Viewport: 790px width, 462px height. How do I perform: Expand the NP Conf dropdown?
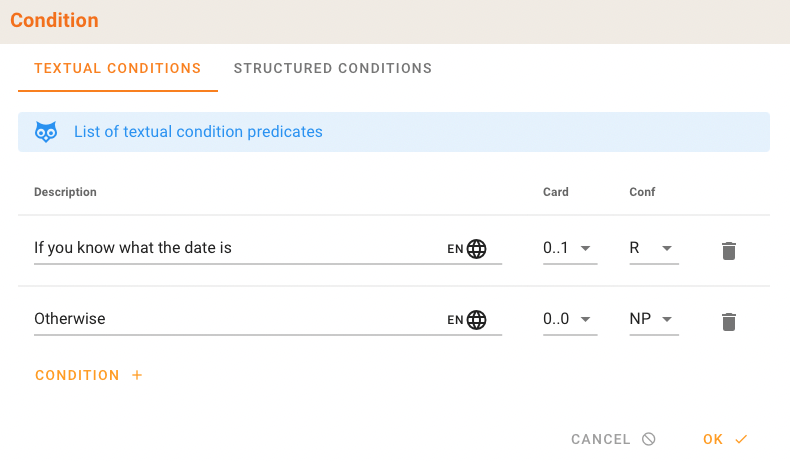click(653, 319)
